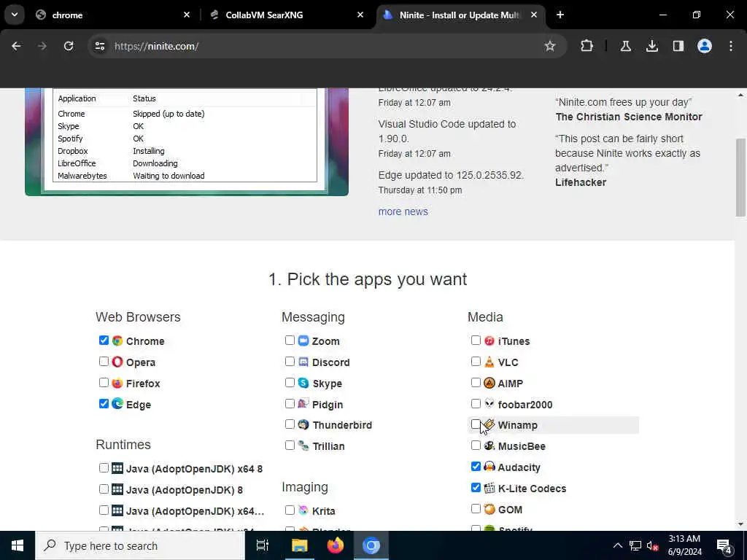Open the Chrome profile avatar
This screenshot has width=747, height=560.
pyautogui.click(x=704, y=46)
